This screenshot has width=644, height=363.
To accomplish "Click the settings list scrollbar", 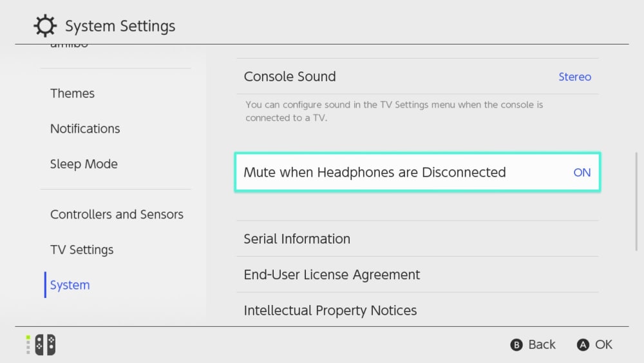I will (636, 200).
